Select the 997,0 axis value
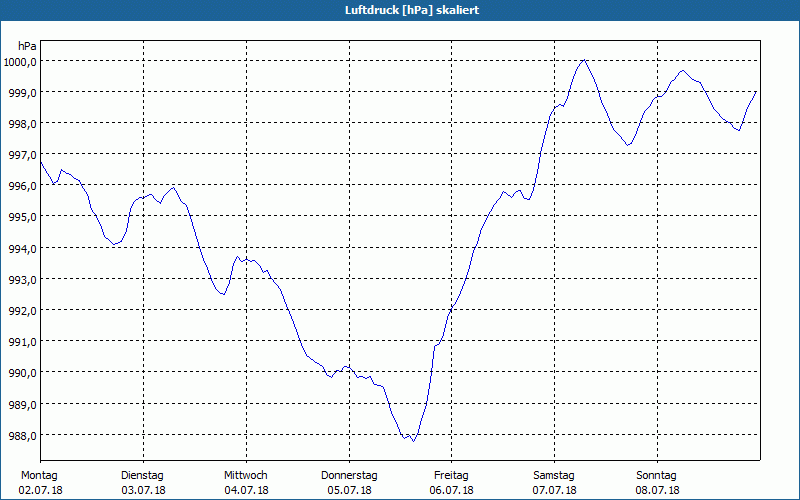Screen dimensions: 800x500 pyautogui.click(x=24, y=155)
